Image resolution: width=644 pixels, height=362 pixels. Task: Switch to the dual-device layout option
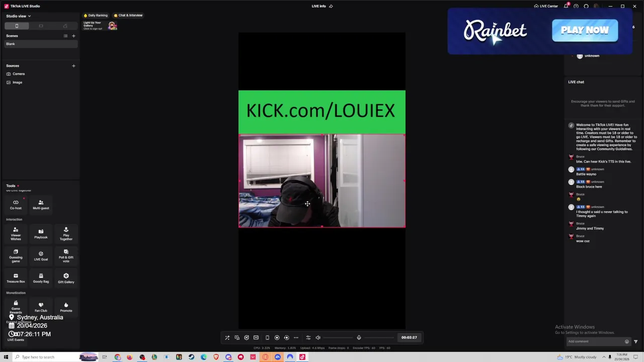click(65, 26)
